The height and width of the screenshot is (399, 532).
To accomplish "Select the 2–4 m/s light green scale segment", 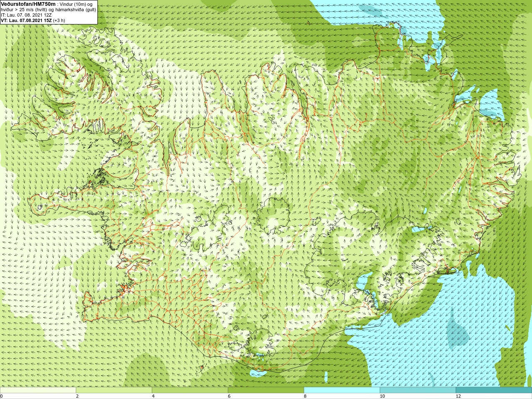I will click(114, 390).
